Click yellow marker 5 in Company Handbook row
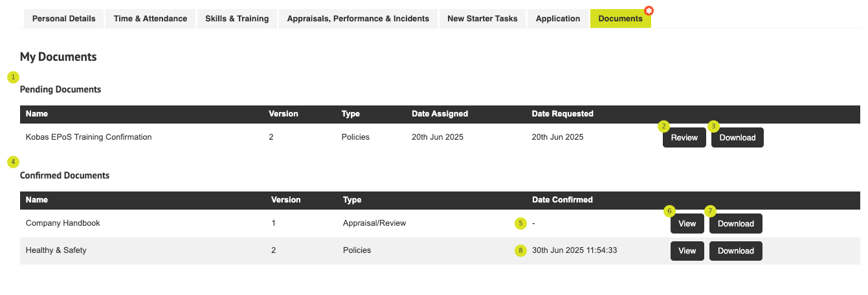The image size is (868, 295). 520,223
